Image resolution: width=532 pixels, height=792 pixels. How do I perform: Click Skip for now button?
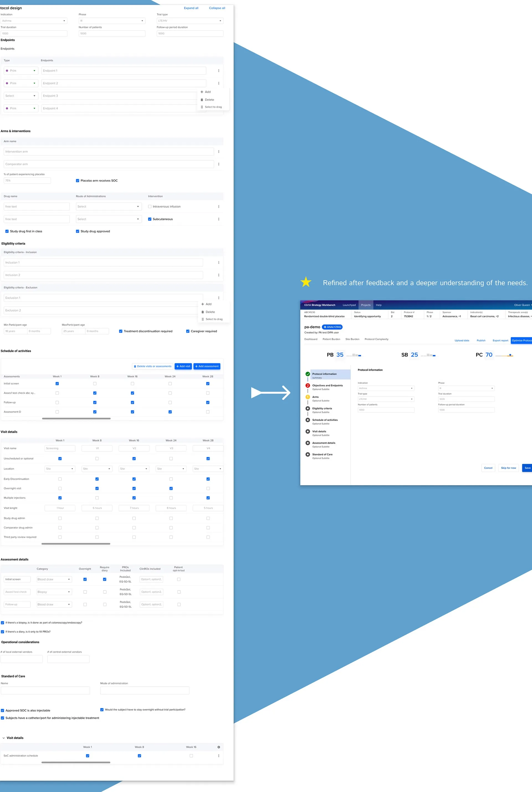pos(508,468)
